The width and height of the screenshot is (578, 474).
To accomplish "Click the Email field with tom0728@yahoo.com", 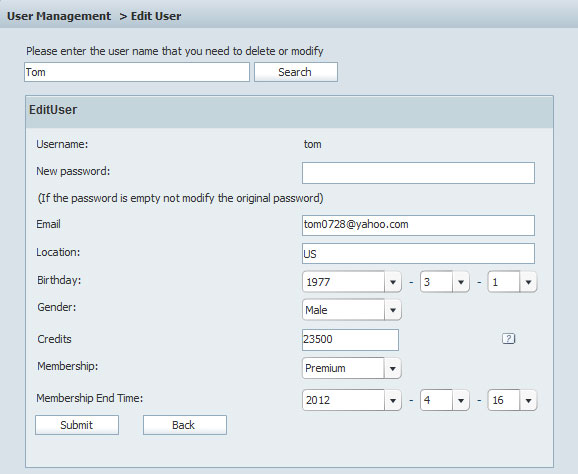I will click(418, 225).
